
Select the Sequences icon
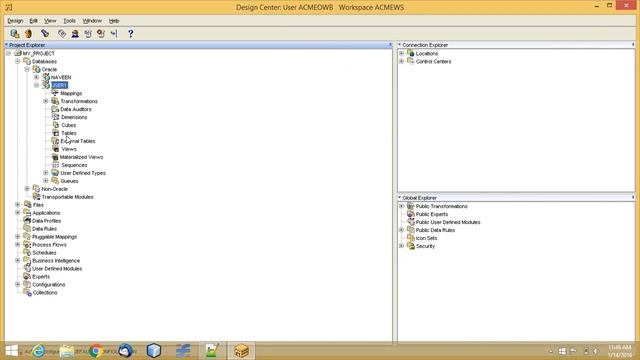tap(56, 165)
